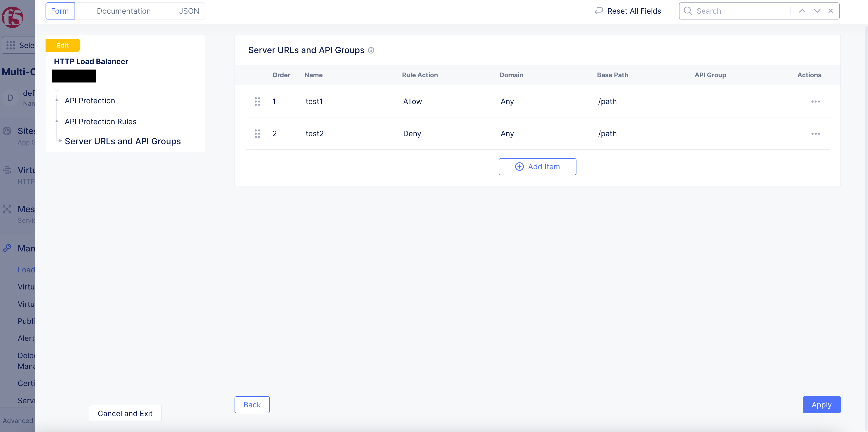Click the F5 logo icon
Image resolution: width=868 pixels, height=432 pixels.
12,17
